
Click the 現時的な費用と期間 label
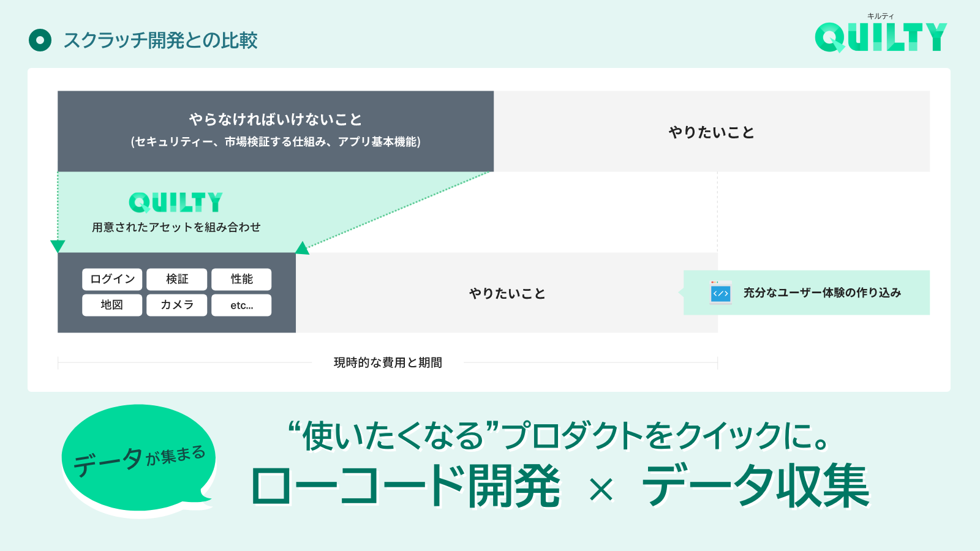click(x=388, y=362)
